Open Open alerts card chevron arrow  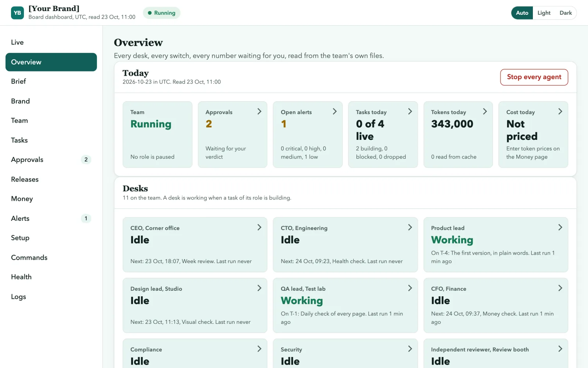[x=334, y=112]
